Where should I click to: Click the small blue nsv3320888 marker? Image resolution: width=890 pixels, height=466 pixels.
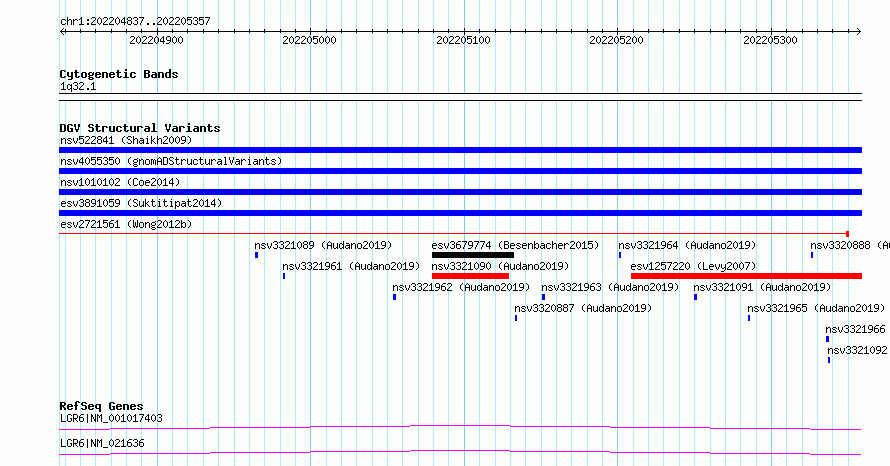[812, 255]
